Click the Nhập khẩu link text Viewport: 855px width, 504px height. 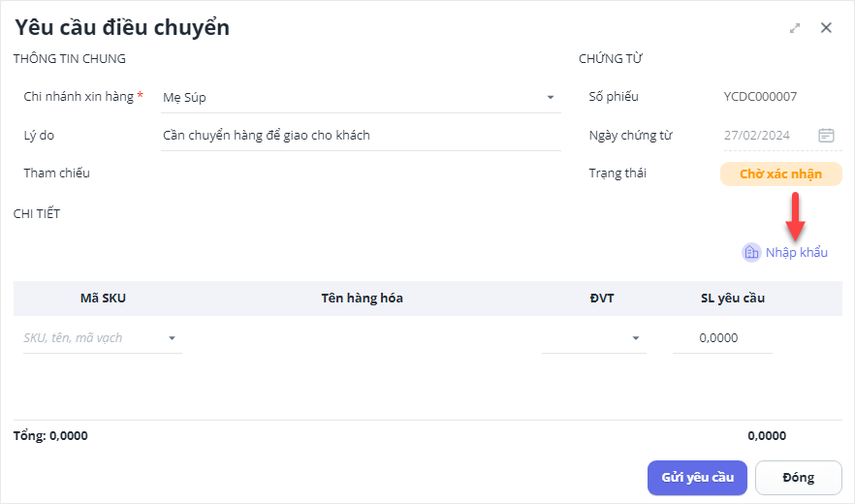pyautogui.click(x=796, y=253)
